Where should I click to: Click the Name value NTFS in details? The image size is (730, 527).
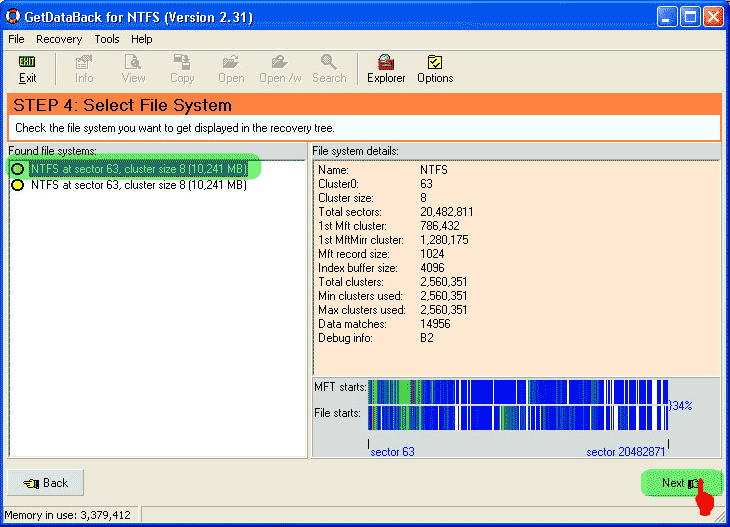433,170
